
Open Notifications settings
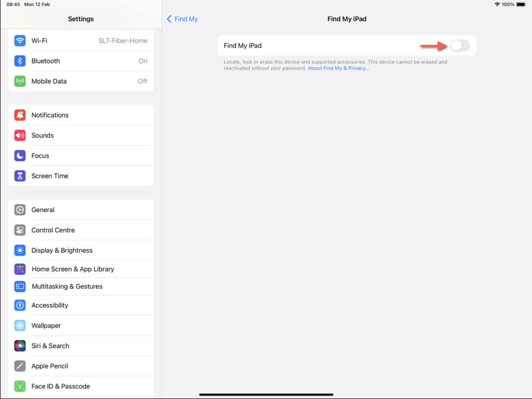click(81, 115)
